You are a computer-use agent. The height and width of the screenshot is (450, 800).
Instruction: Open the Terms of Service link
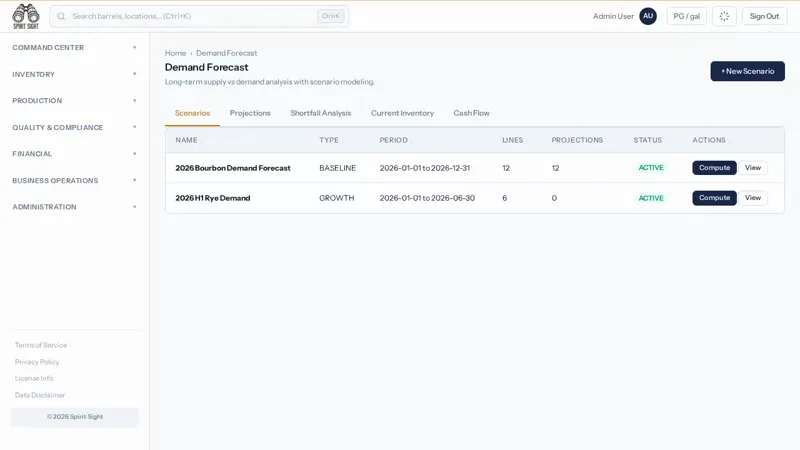pyautogui.click(x=41, y=345)
